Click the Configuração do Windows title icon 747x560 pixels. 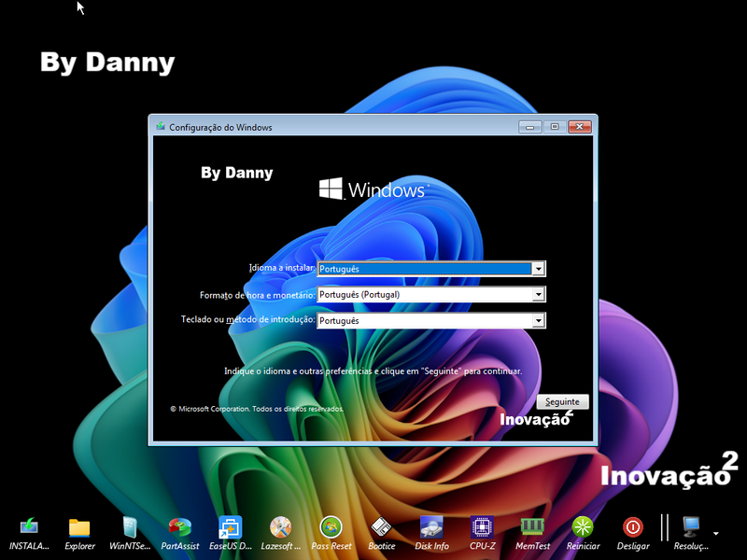[x=161, y=127]
